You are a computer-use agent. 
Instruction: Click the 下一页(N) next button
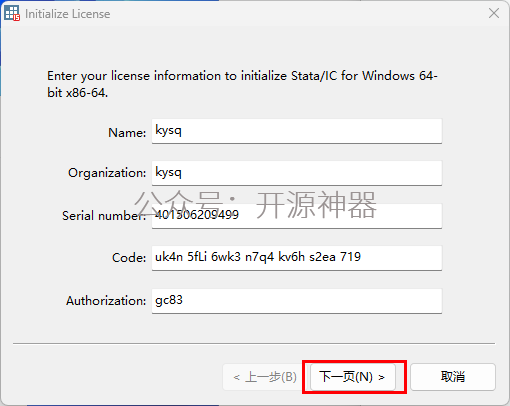tap(353, 377)
